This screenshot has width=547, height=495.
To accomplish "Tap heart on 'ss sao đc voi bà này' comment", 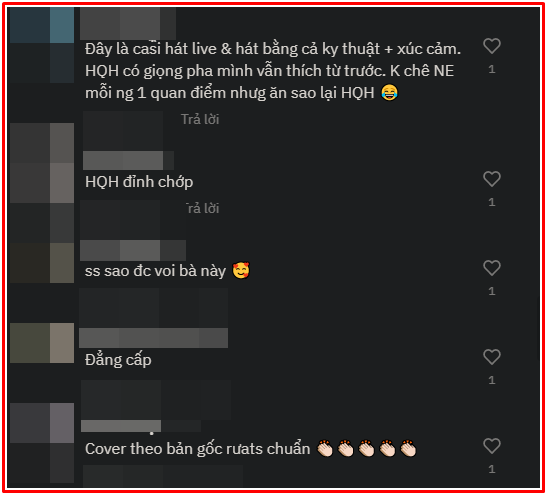I will (492, 268).
